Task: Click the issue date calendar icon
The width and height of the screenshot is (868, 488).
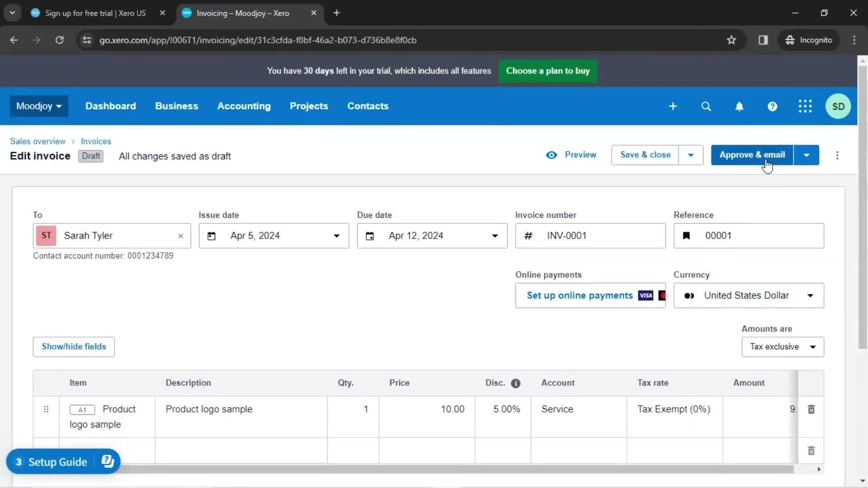Action: pyautogui.click(x=212, y=236)
